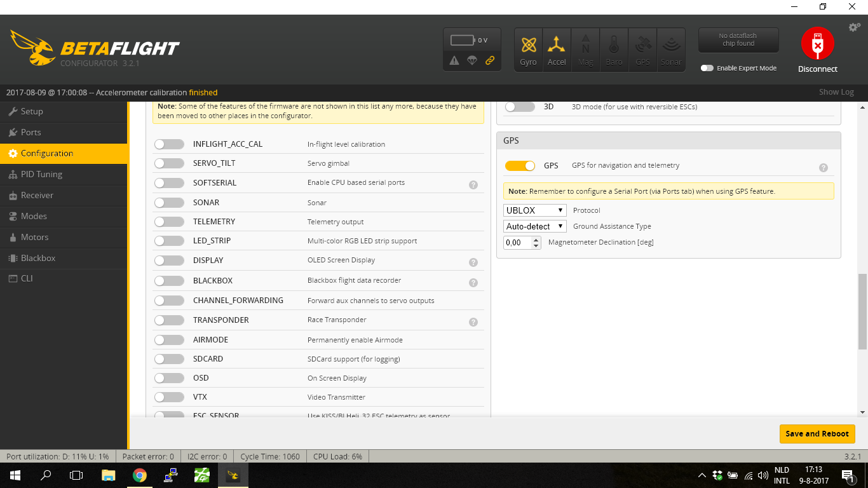The height and width of the screenshot is (488, 868).
Task: Click the Accel sensor icon
Action: tap(557, 50)
